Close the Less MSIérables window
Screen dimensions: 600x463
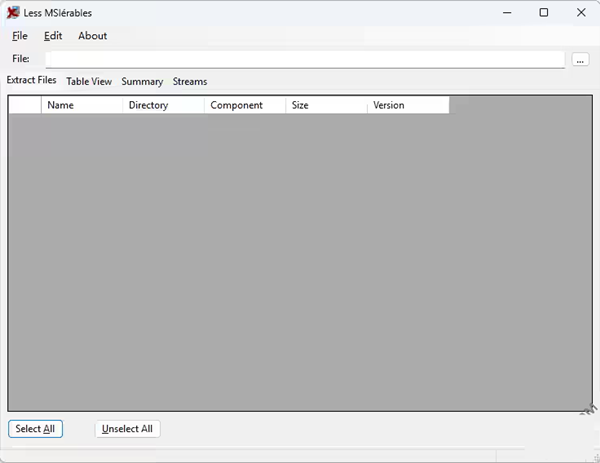(x=581, y=13)
